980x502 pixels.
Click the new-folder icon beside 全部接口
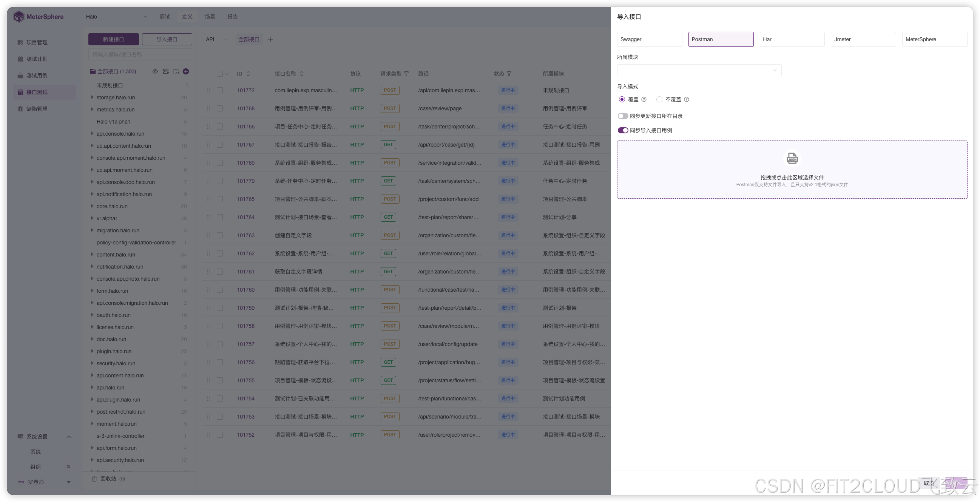176,71
